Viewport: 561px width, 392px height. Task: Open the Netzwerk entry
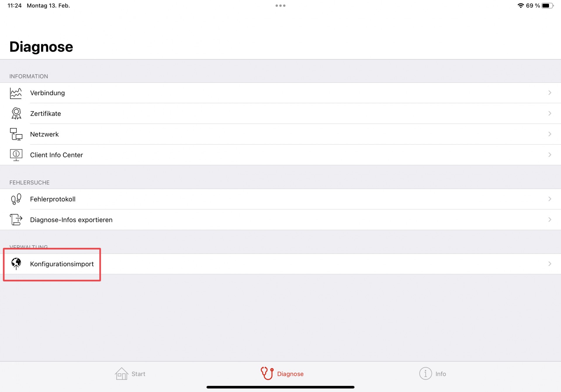[x=280, y=134]
